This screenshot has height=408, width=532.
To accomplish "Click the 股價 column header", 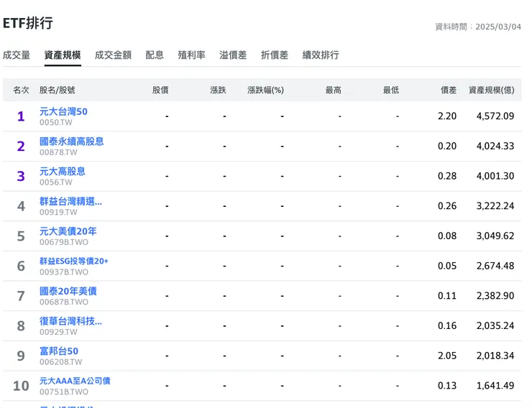I will [x=160, y=90].
